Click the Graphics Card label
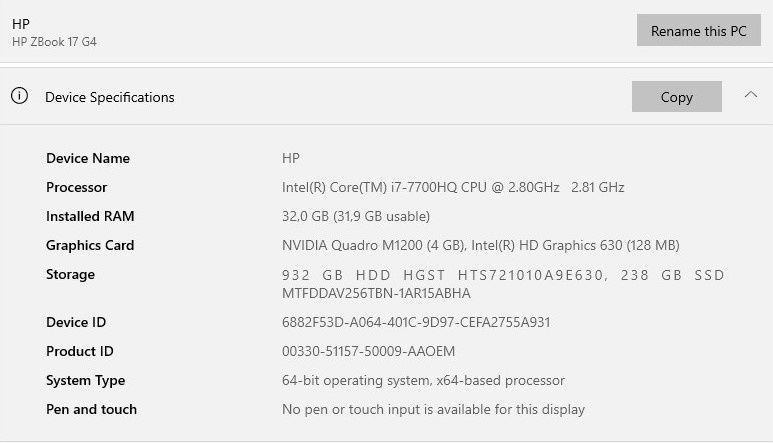The height and width of the screenshot is (443, 773). pos(90,245)
